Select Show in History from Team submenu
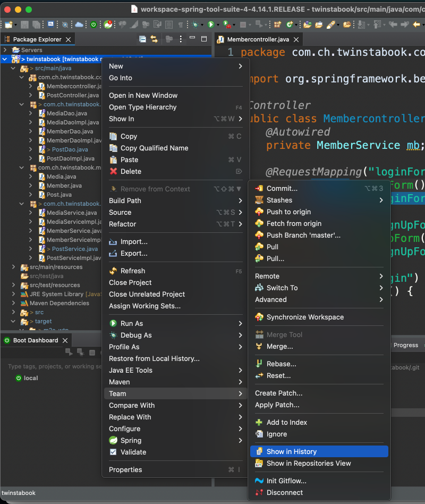 (319, 451)
